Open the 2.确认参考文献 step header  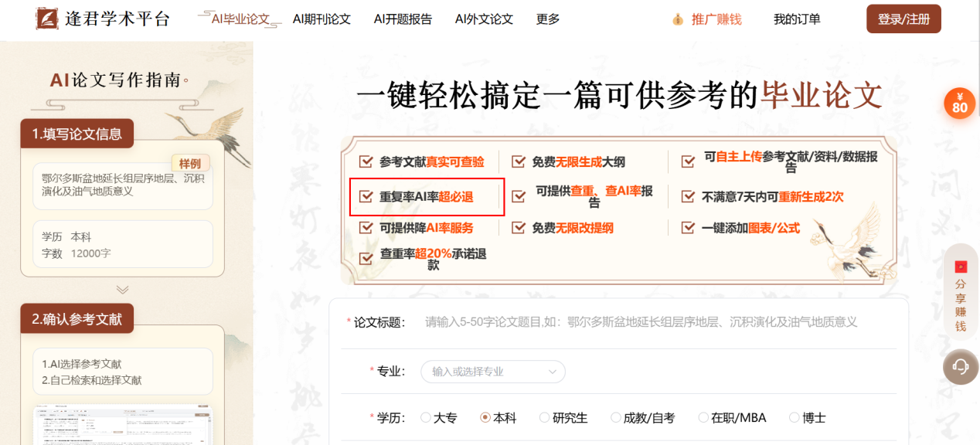(77, 318)
